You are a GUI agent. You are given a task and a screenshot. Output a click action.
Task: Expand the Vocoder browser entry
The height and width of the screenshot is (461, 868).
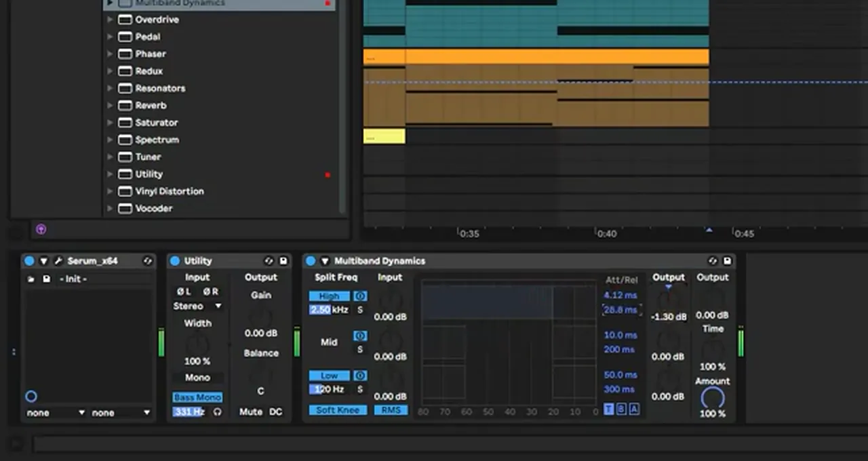[110, 208]
